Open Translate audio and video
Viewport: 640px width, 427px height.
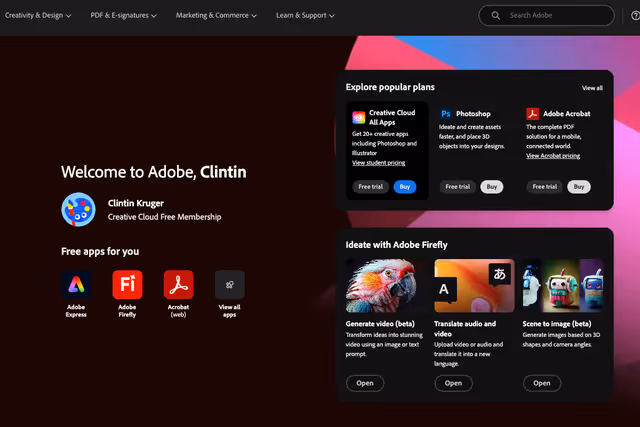tap(453, 383)
